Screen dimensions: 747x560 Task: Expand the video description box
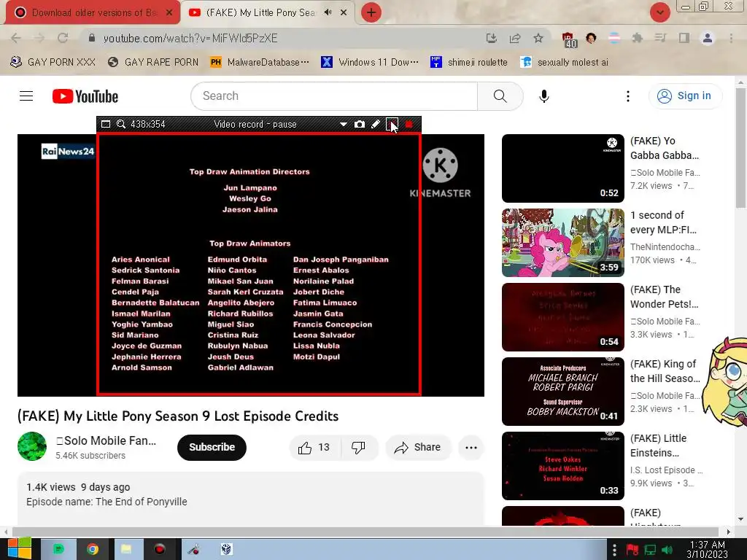[251, 499]
